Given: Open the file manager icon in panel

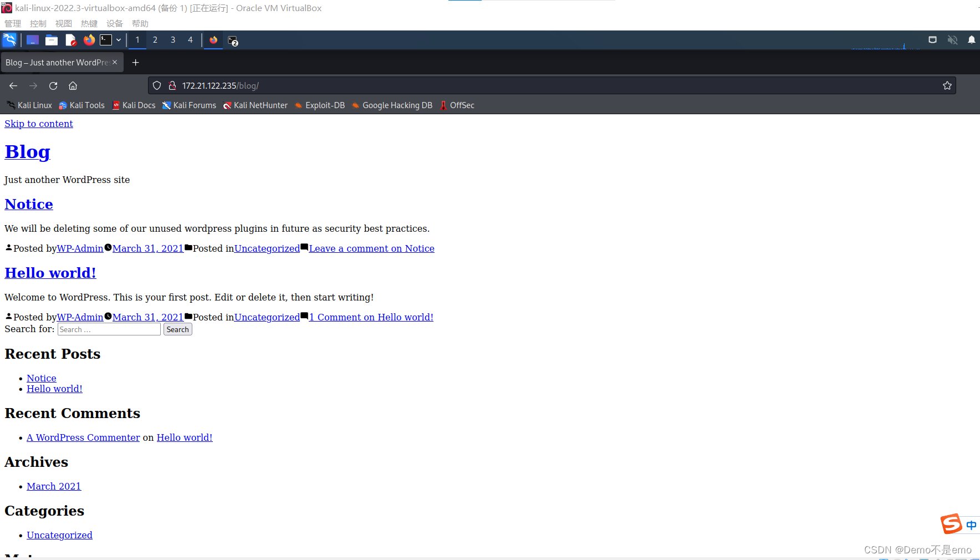Looking at the screenshot, I should (x=52, y=40).
